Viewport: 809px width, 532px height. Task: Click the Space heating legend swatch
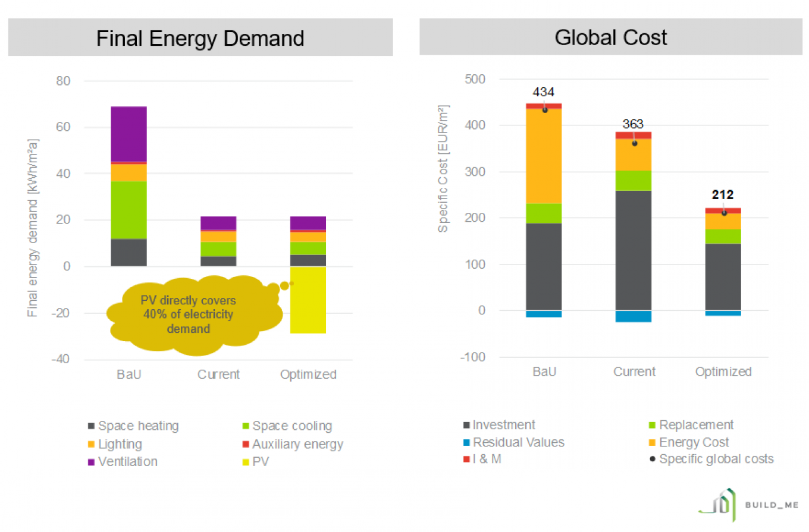coord(91,426)
